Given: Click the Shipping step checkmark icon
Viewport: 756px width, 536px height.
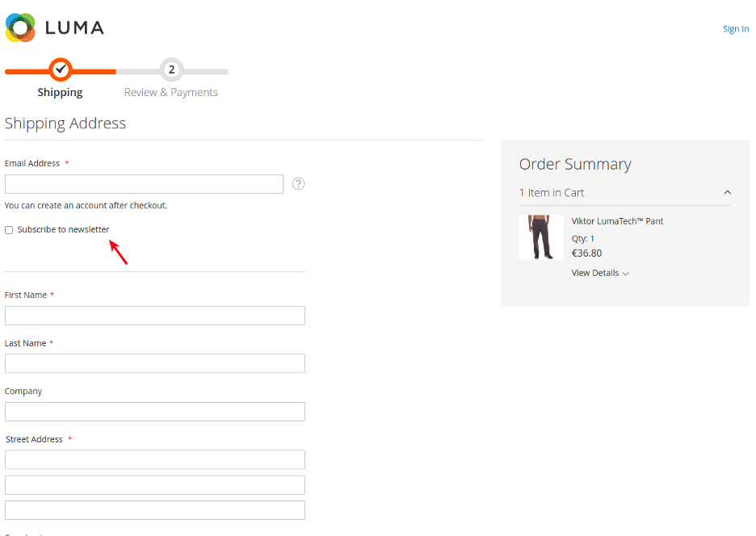Looking at the screenshot, I should [x=60, y=70].
